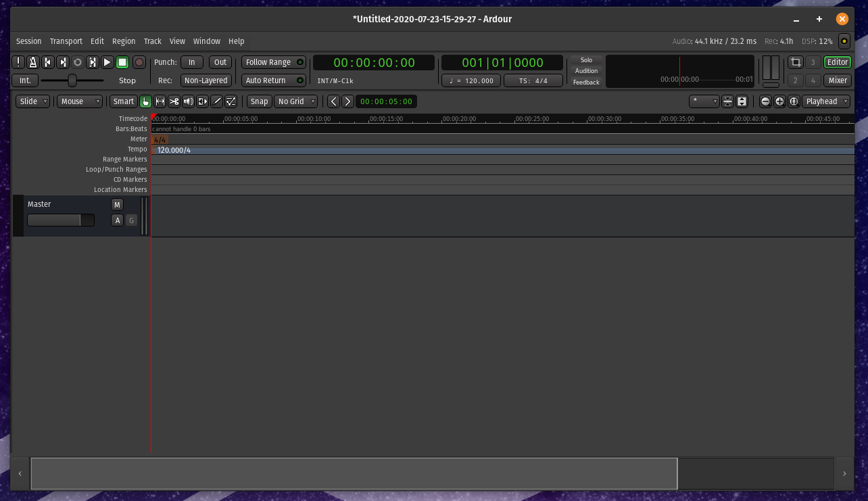Open the Session menu

[28, 41]
